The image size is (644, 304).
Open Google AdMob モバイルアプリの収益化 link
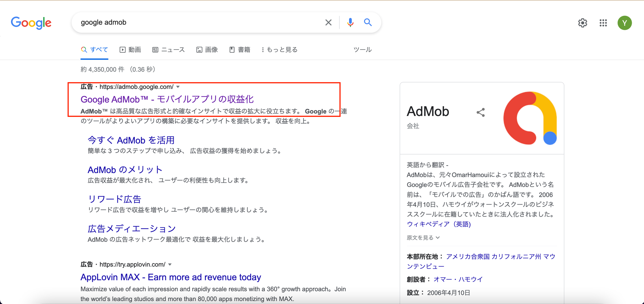pyautogui.click(x=167, y=99)
